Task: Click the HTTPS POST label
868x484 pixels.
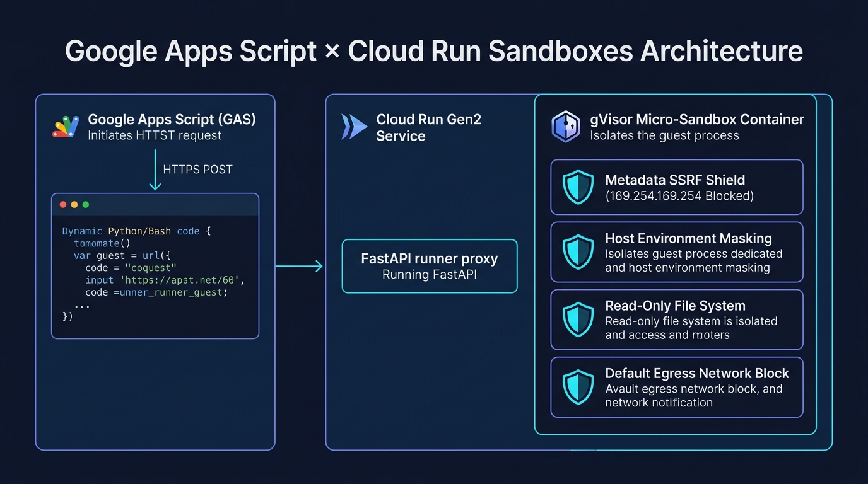Action: pyautogui.click(x=197, y=170)
